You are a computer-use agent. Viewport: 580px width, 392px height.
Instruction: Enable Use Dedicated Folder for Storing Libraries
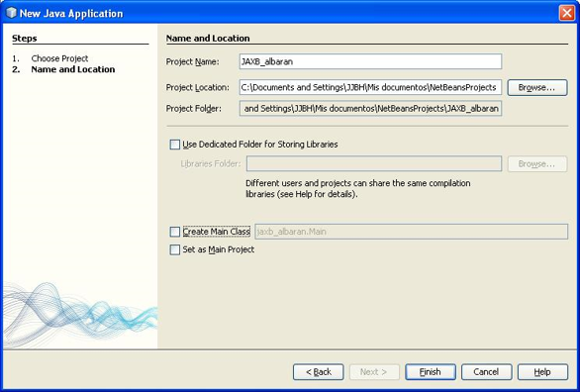point(174,145)
